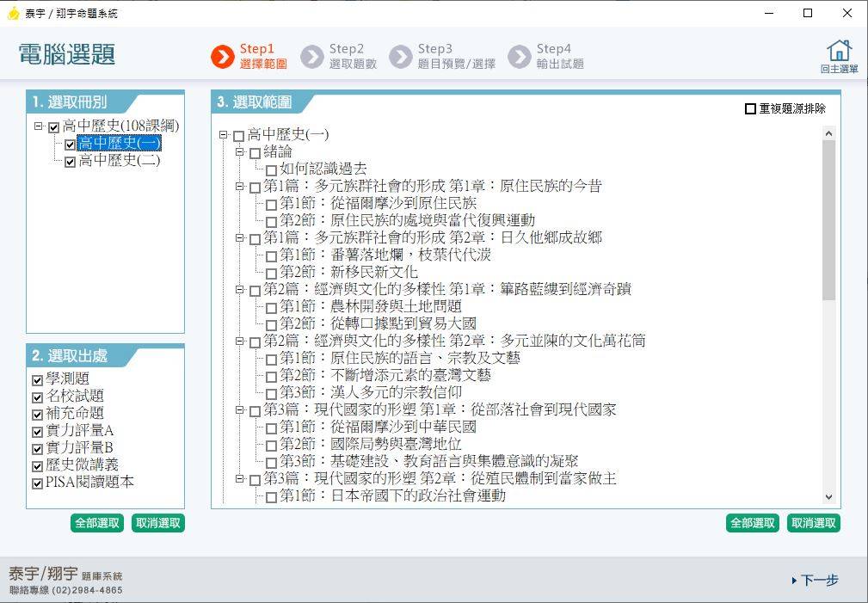
Task: Select Step1 選擇範圍 tab
Action: pyautogui.click(x=263, y=57)
